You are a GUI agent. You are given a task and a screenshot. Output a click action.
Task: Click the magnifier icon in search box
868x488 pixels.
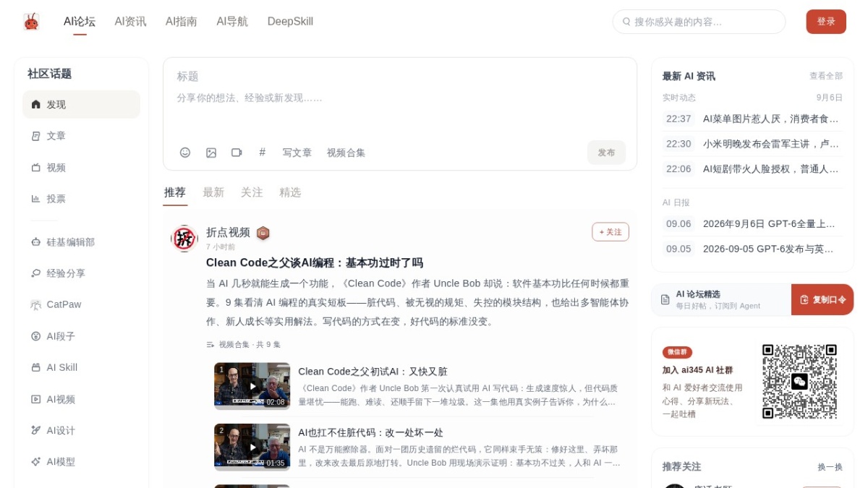626,22
